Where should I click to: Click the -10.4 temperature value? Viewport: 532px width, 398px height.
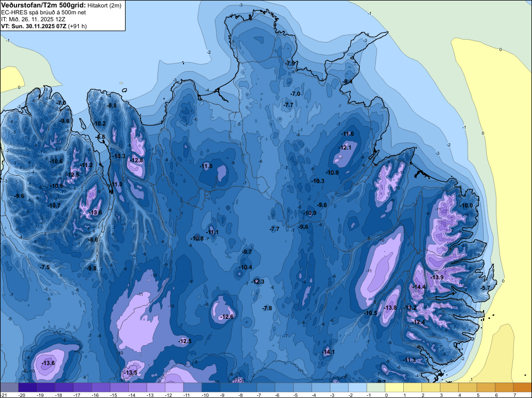click(245, 267)
